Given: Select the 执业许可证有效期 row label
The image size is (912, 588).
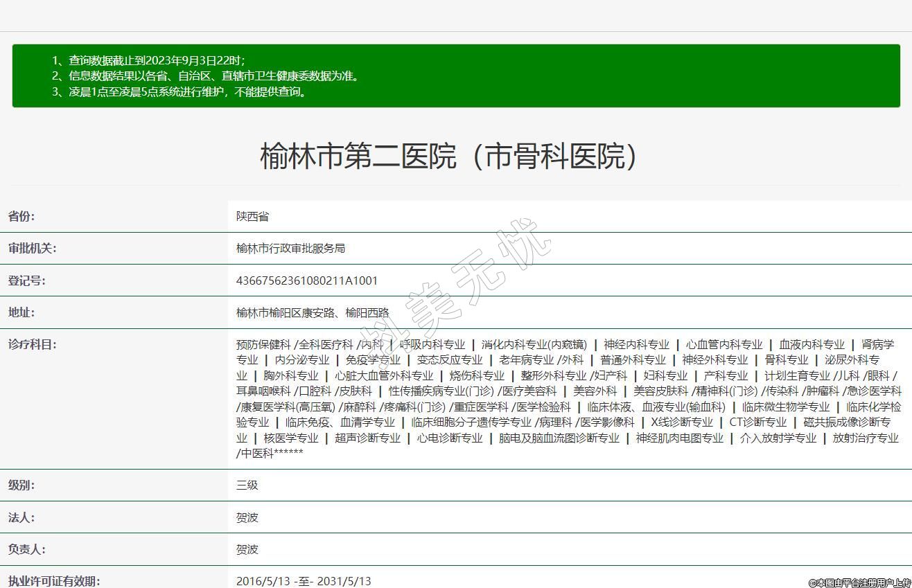Looking at the screenshot, I should tap(54, 581).
